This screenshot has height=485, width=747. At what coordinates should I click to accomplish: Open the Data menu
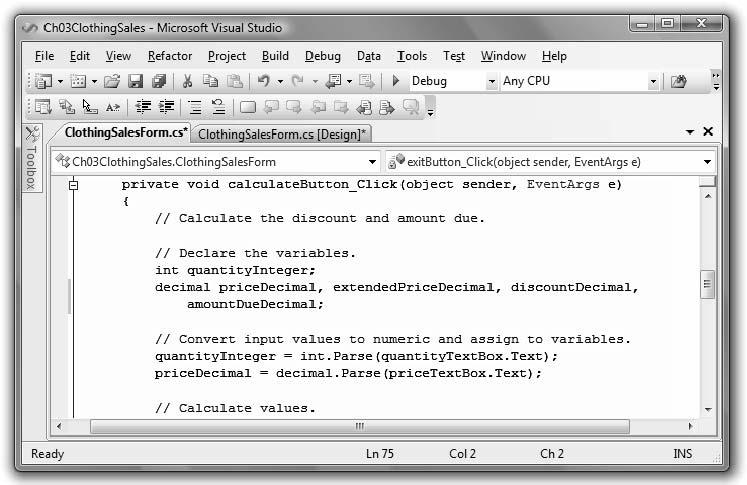369,56
